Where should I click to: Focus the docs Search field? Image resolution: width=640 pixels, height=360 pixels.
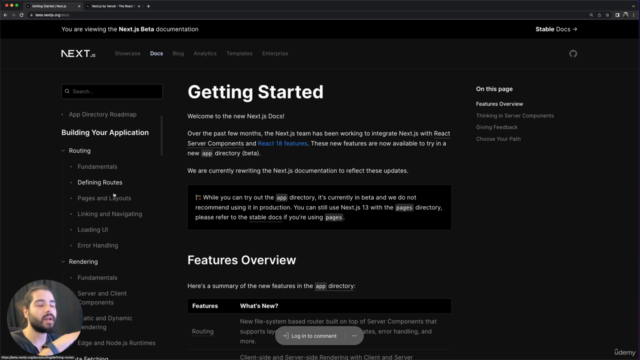coord(112,91)
